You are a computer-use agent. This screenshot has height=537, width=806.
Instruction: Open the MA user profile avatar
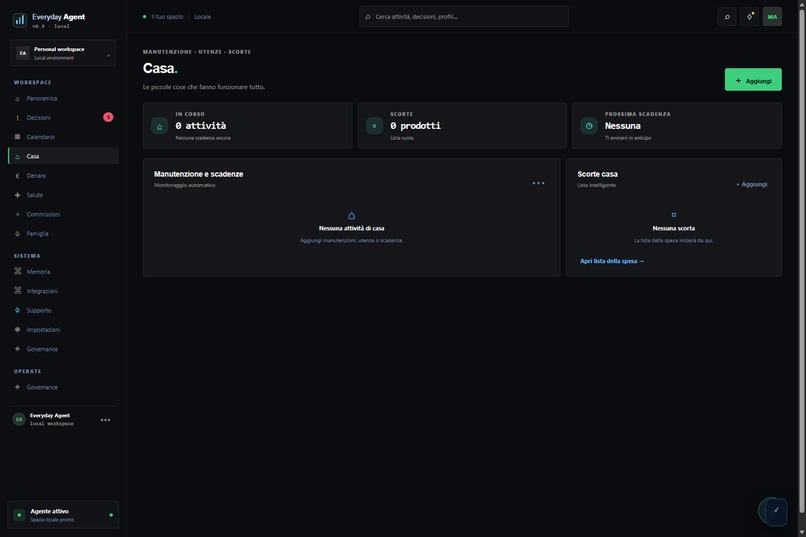tap(772, 17)
